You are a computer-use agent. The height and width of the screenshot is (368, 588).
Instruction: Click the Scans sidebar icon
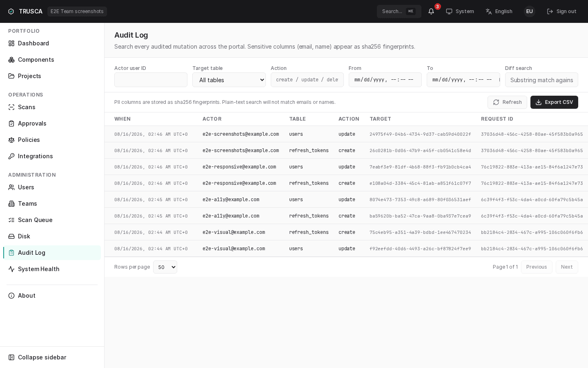pos(11,107)
